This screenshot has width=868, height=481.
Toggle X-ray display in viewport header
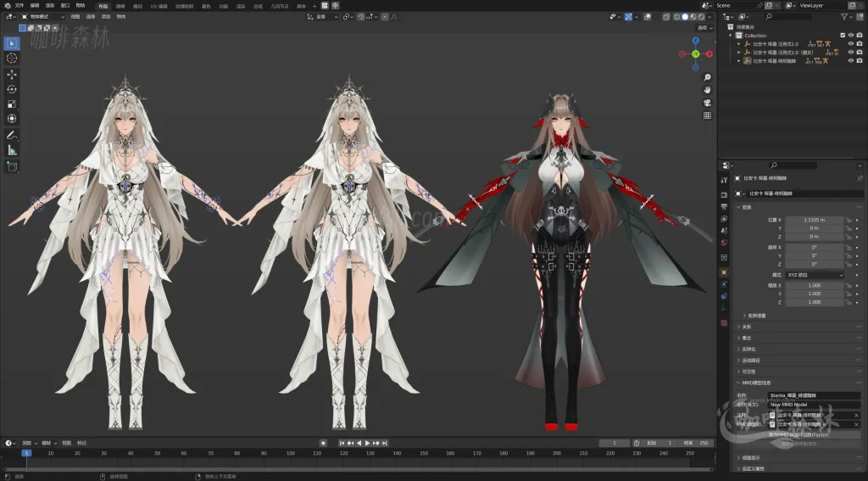(666, 17)
